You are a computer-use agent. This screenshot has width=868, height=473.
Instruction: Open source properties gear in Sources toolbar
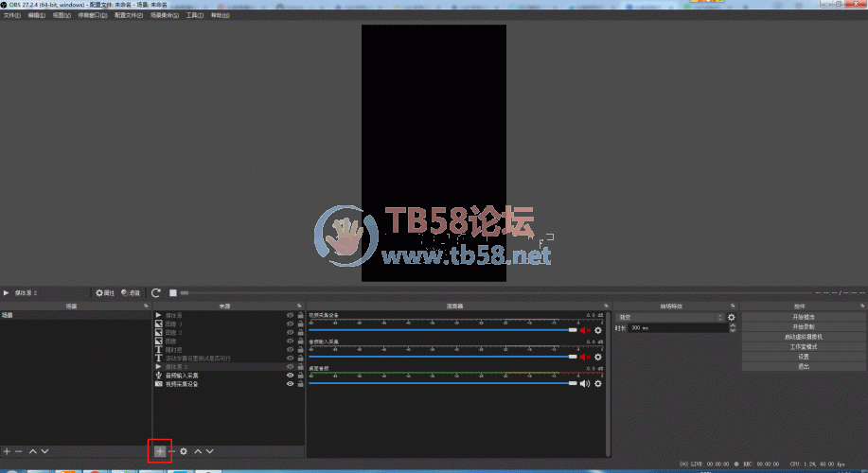(184, 451)
